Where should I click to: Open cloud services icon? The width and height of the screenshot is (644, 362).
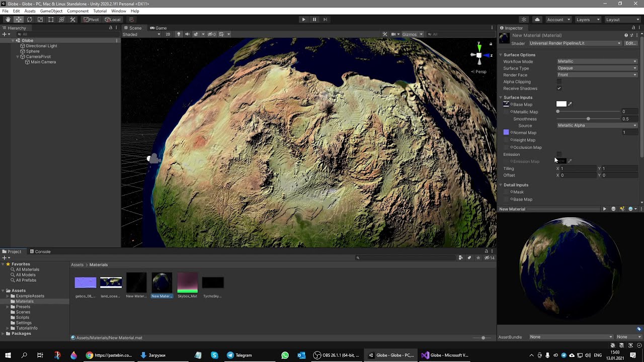point(537,20)
